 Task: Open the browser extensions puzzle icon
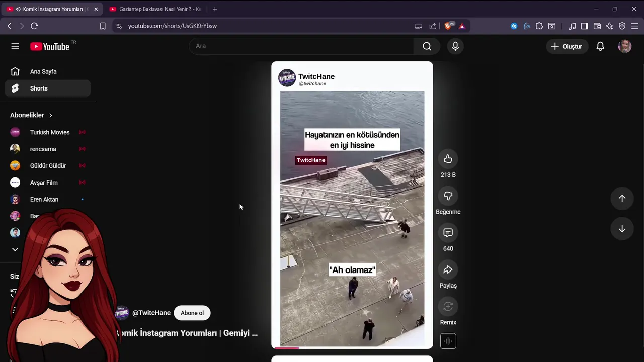click(539, 26)
